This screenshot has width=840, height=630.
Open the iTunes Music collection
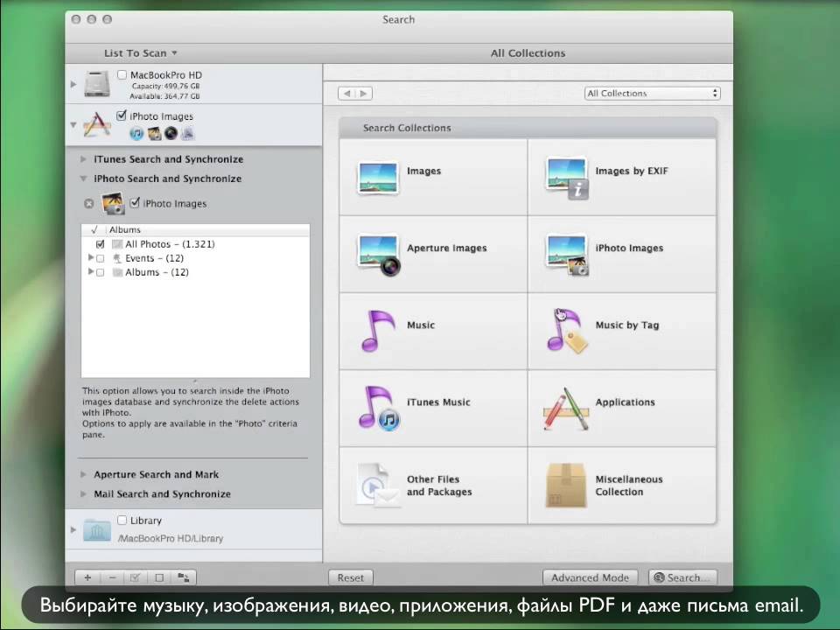pyautogui.click(x=433, y=409)
